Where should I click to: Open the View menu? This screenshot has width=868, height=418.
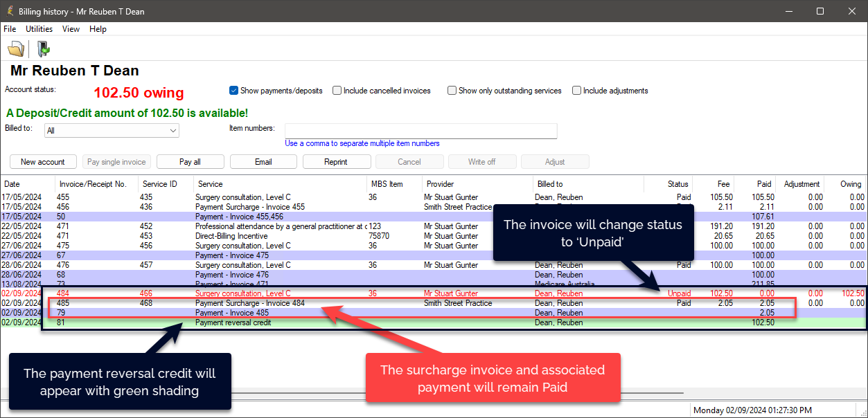click(71, 29)
